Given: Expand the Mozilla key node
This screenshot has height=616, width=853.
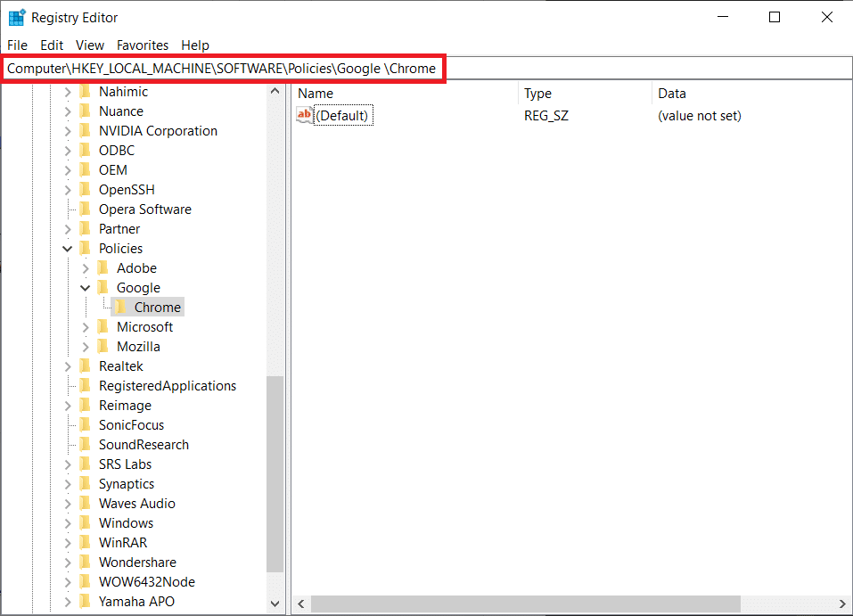Looking at the screenshot, I should (86, 347).
